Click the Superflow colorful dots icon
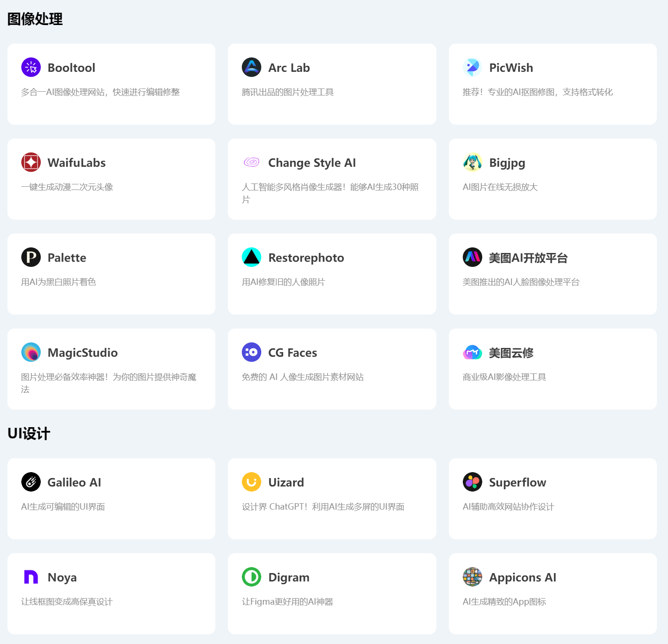Screen dimensions: 668x644 click(x=473, y=482)
